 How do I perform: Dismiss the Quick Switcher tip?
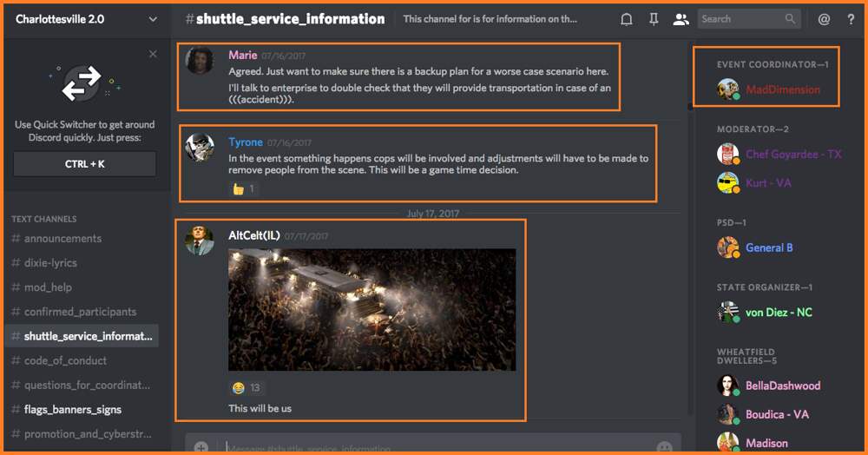(153, 54)
